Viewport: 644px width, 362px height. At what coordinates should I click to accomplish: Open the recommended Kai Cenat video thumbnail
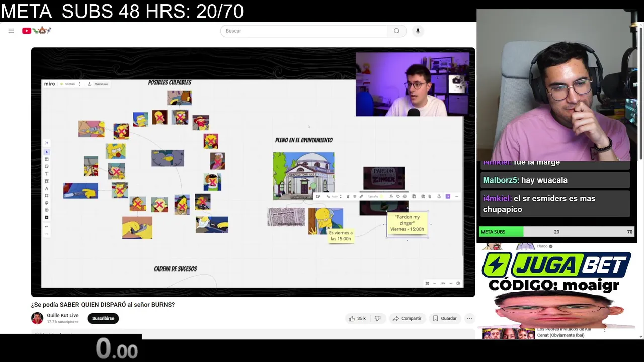click(x=508, y=333)
